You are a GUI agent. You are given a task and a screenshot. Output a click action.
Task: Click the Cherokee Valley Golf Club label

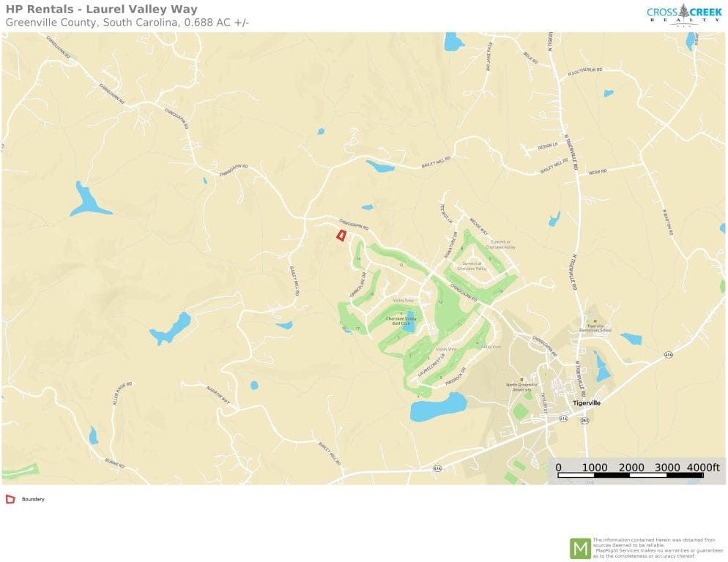coord(401,321)
